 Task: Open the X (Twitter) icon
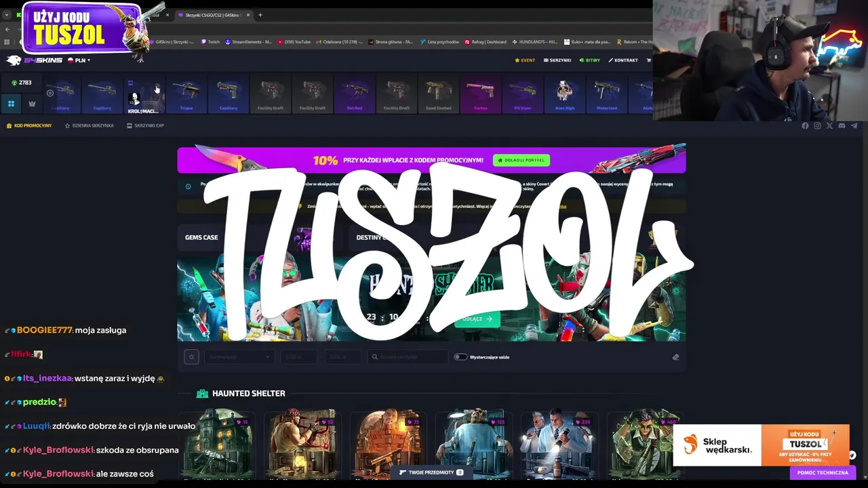829,125
